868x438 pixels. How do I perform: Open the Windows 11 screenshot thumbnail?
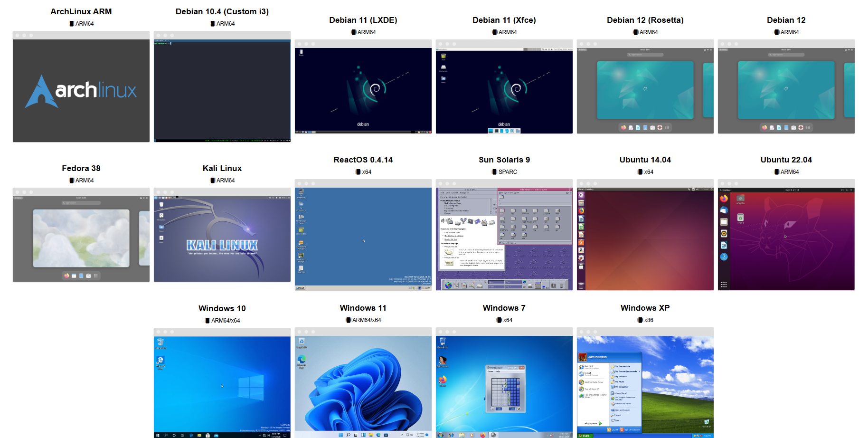click(363, 383)
